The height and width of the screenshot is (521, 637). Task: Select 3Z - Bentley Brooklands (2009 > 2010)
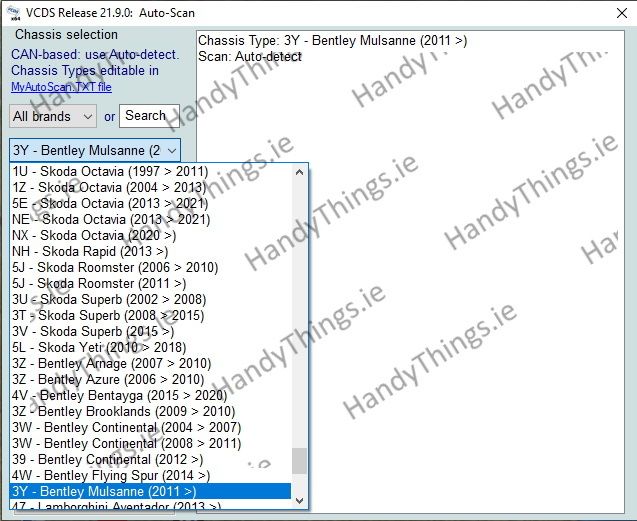click(x=150, y=411)
